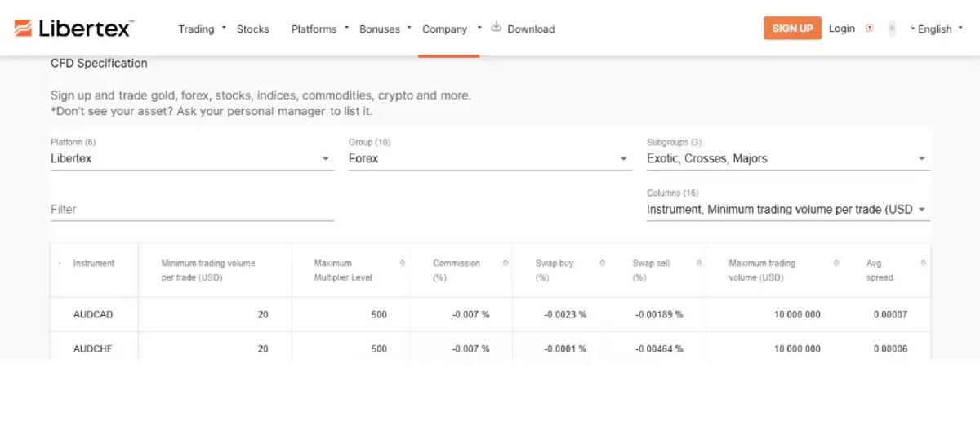Open the Bonuses menu
Screen dimensions: 980x430
pos(380,29)
